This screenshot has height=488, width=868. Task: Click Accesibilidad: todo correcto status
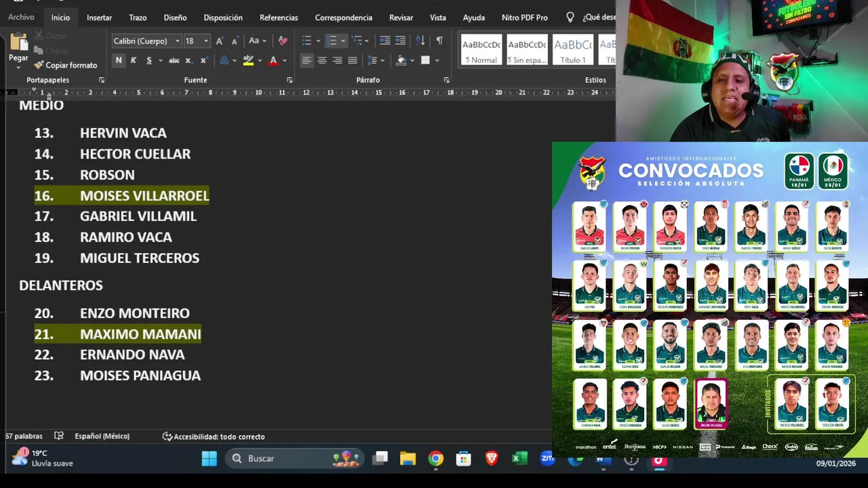pos(213,436)
